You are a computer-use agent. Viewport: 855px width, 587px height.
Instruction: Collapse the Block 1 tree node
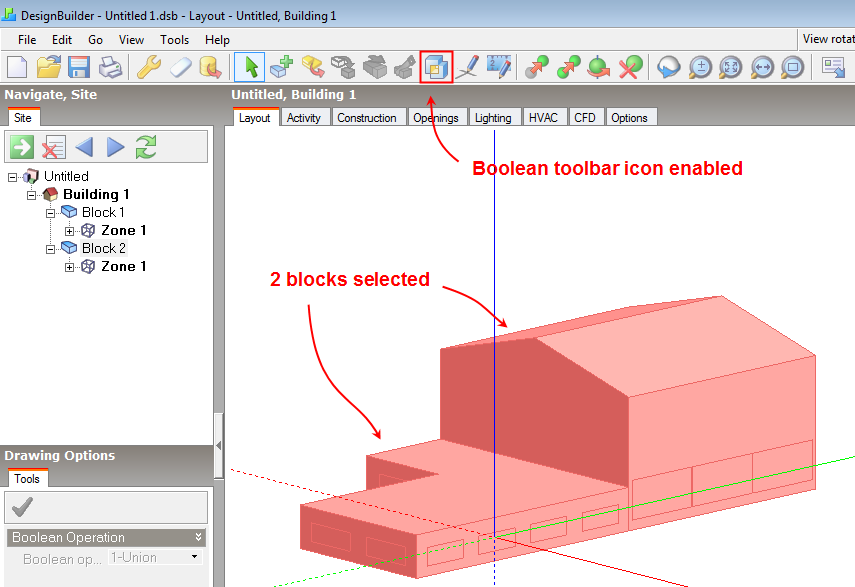pyautogui.click(x=51, y=213)
